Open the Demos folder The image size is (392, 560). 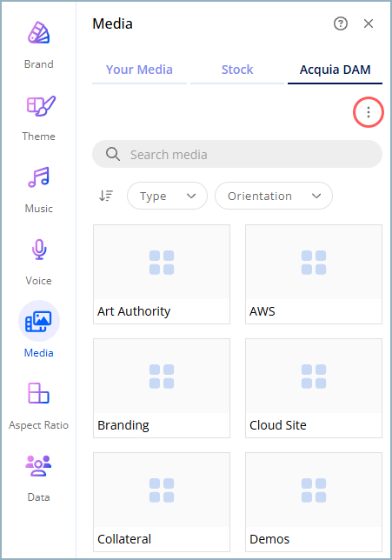[314, 502]
